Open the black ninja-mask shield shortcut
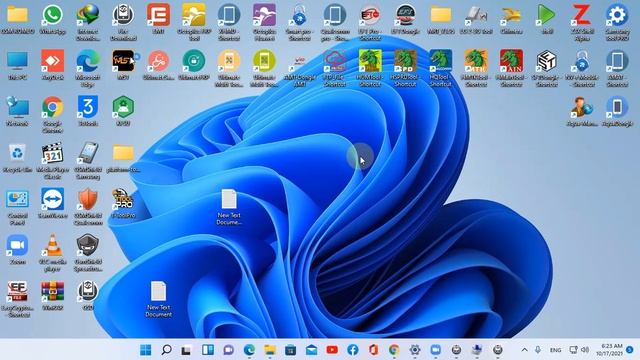640x360 pixels. (x=88, y=246)
